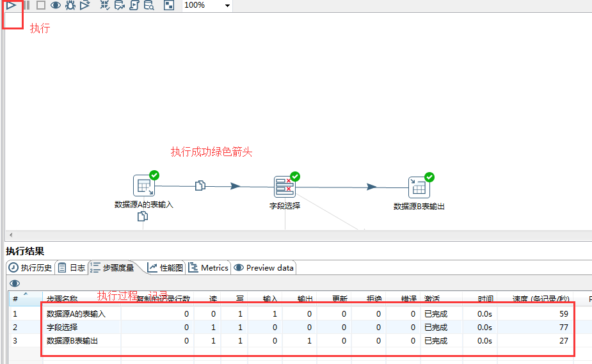This screenshot has height=364, width=592.
Task: Generate SQL script icon
Action: [x=134, y=5]
